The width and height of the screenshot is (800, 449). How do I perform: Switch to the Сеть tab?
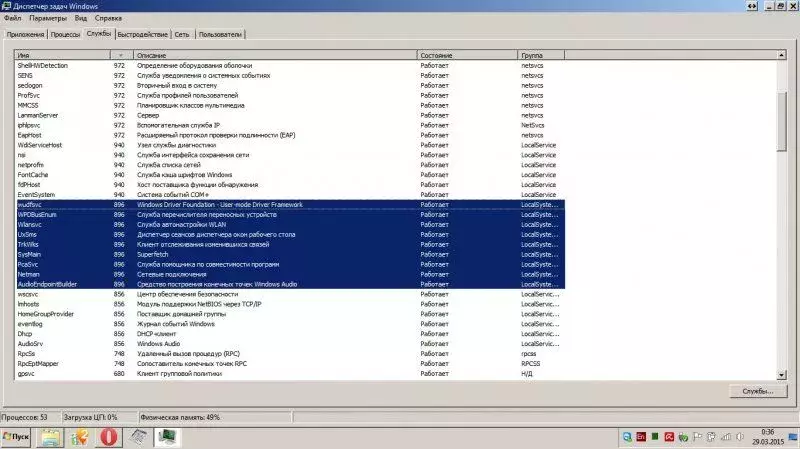click(x=182, y=35)
